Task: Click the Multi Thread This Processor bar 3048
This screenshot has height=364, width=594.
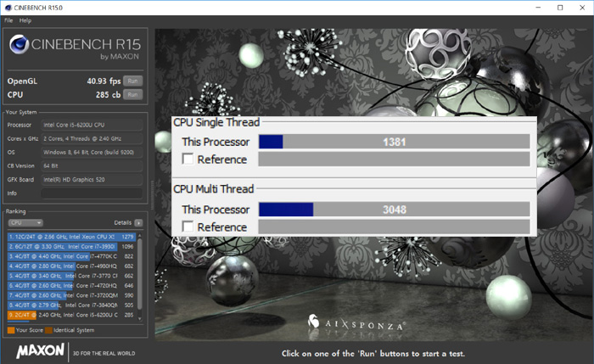Action: click(x=394, y=210)
